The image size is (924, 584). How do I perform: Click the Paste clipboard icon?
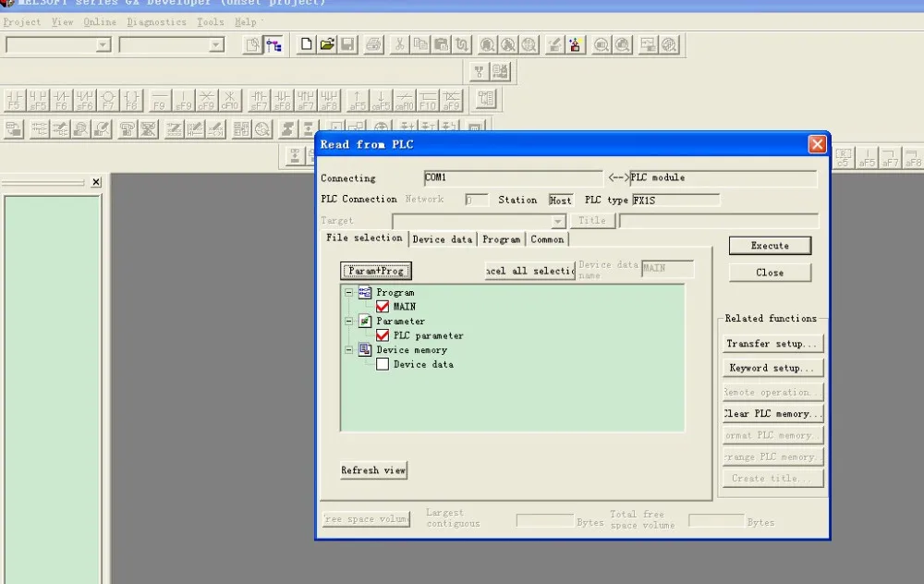(441, 44)
